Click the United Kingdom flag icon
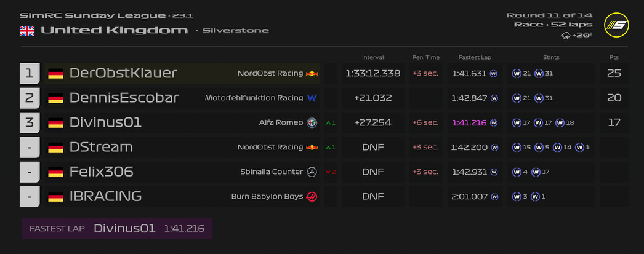This screenshot has width=644, height=254. pos(27,30)
